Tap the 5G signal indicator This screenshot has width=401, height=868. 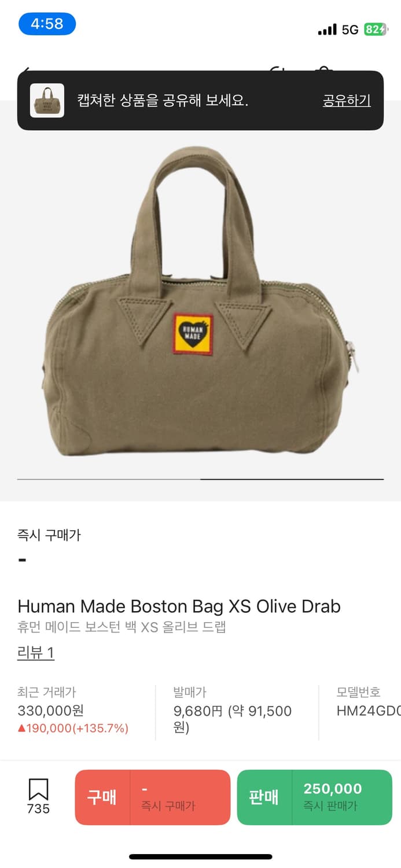350,30
